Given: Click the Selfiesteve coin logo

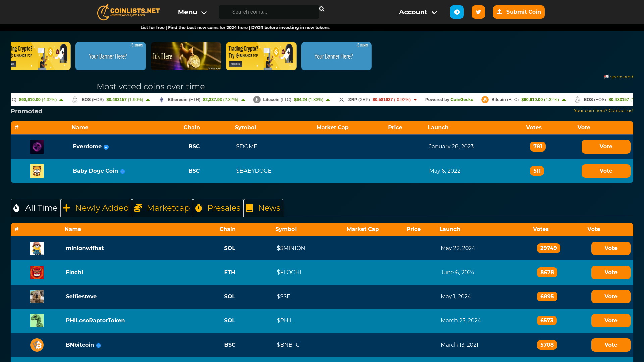Looking at the screenshot, I should 37,297.
